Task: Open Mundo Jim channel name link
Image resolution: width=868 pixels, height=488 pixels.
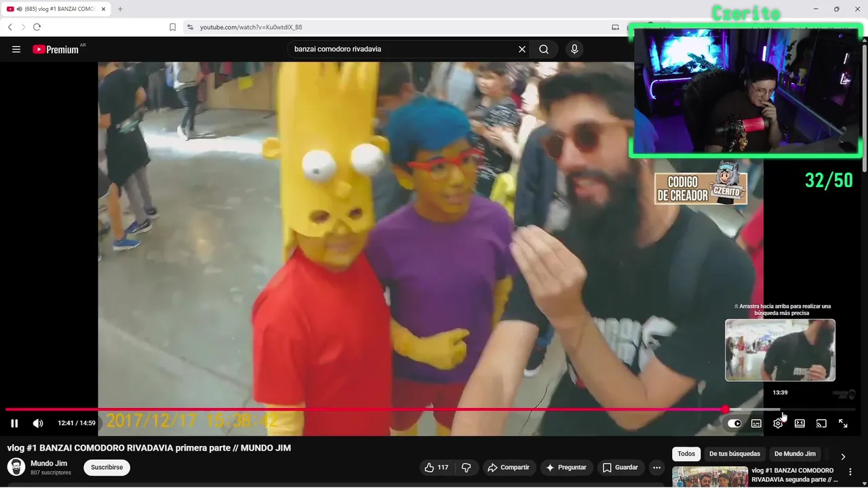Action: (x=49, y=464)
